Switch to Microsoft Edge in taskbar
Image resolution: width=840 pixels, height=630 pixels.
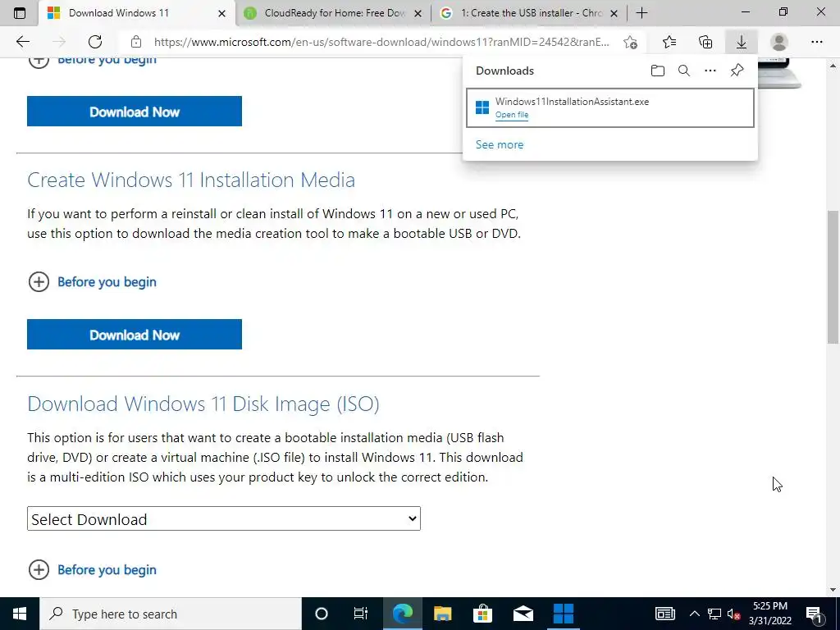click(402, 614)
